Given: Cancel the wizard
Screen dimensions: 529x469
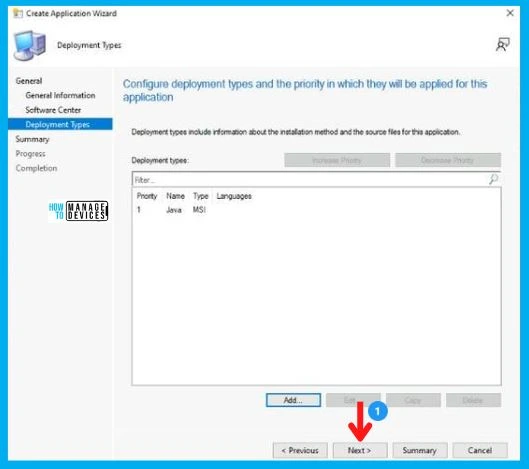Looking at the screenshot, I should [480, 450].
